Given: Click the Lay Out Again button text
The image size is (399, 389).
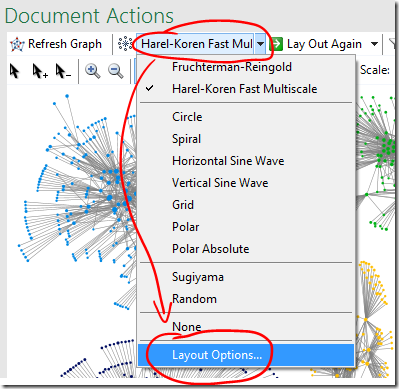Looking at the screenshot, I should [324, 44].
